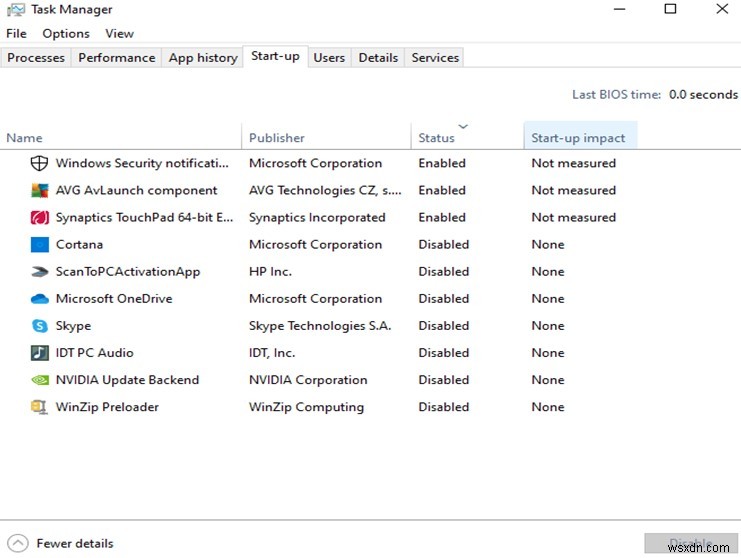741x558 pixels.
Task: Click None impact in Skype row
Action: tap(548, 326)
